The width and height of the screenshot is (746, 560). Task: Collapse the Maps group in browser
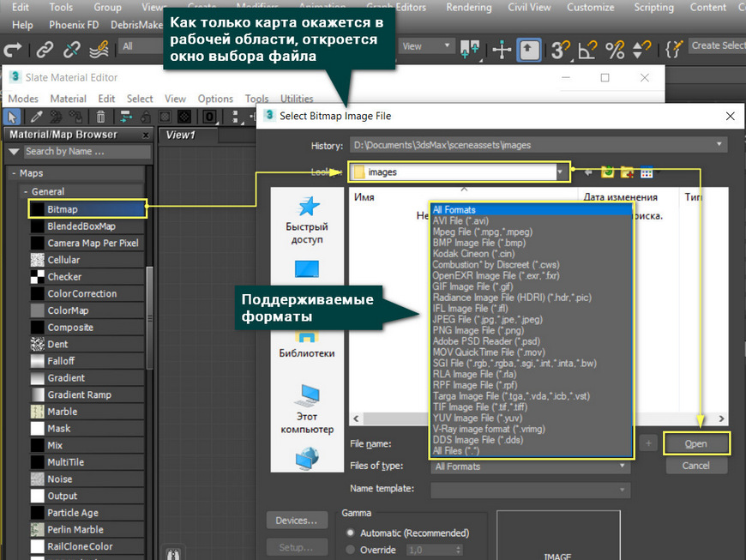(14, 173)
